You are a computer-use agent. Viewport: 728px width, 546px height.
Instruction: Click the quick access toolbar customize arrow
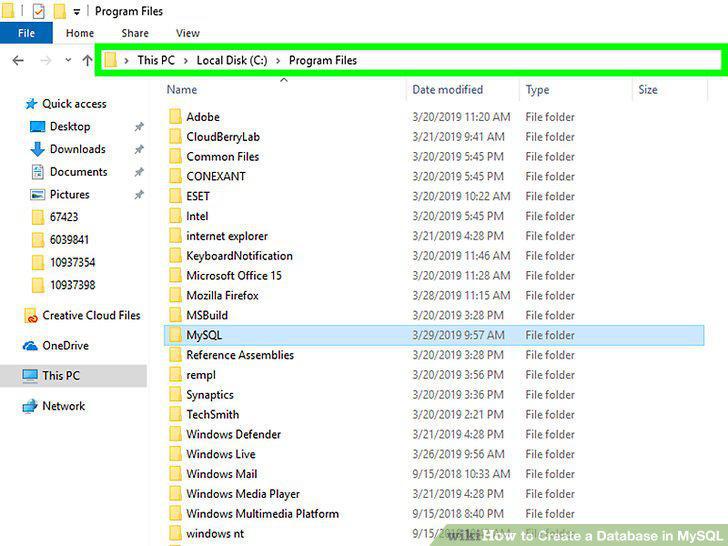click(x=77, y=12)
